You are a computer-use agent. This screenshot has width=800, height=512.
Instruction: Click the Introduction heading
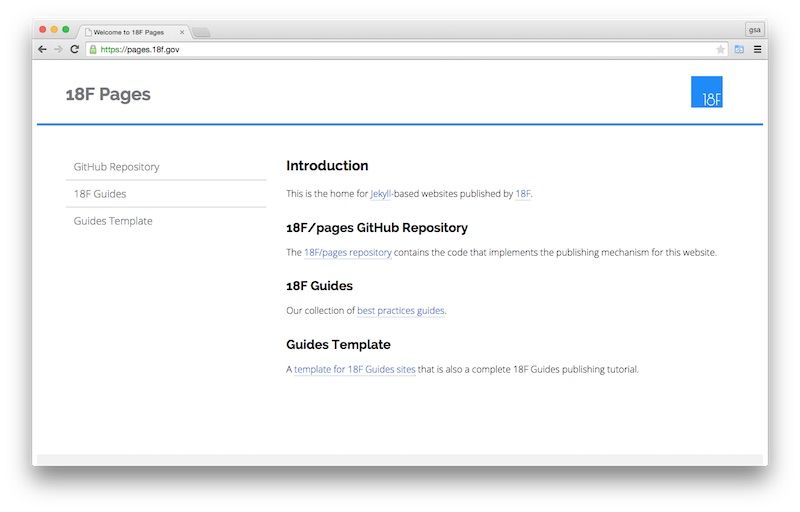click(327, 166)
